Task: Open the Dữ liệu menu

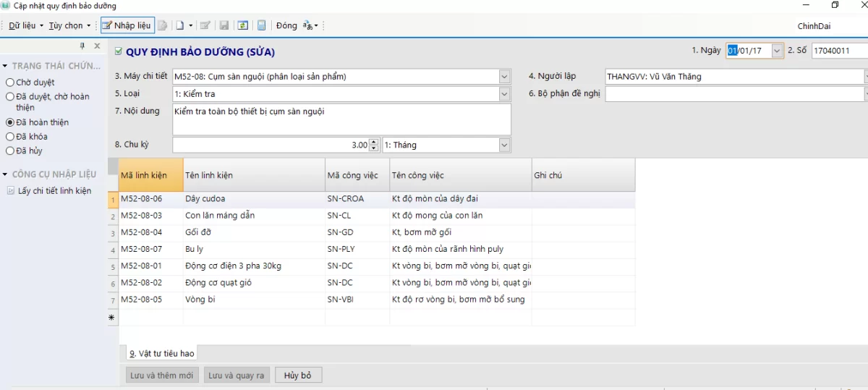Action: pos(26,25)
